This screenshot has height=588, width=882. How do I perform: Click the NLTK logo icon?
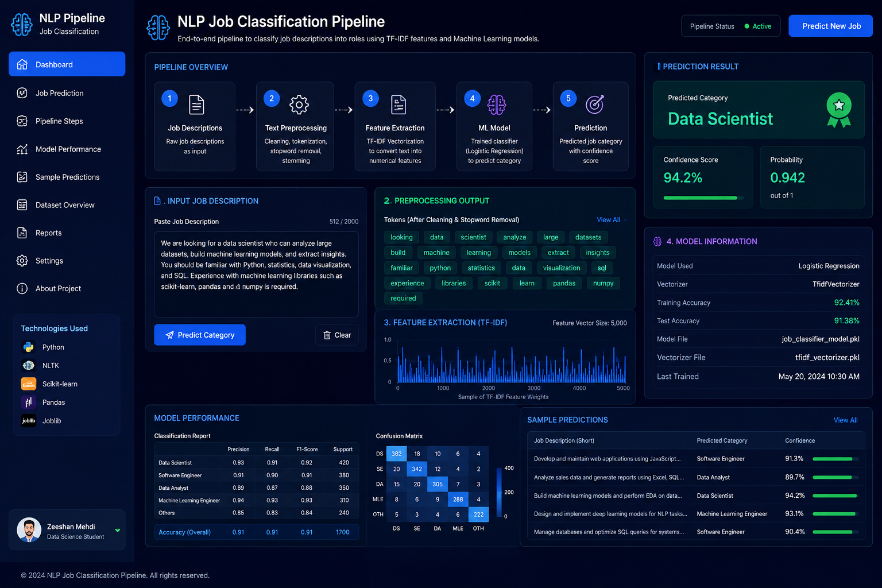(28, 365)
